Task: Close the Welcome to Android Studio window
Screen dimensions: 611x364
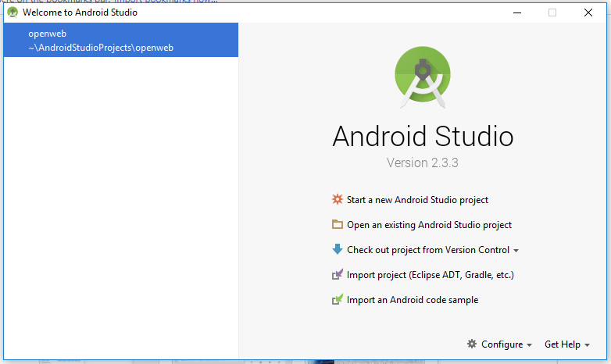Action: [588, 12]
